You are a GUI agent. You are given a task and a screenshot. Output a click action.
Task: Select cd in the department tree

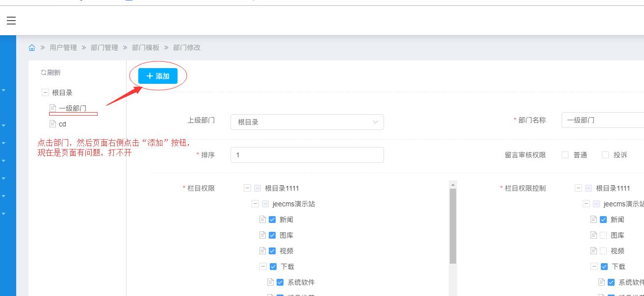point(62,124)
